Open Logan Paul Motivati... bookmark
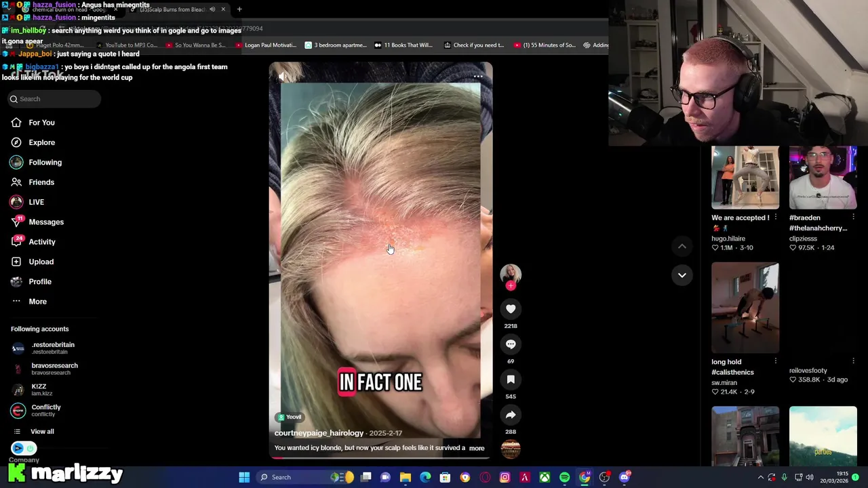Image resolution: width=868 pixels, height=488 pixels. pos(266,45)
